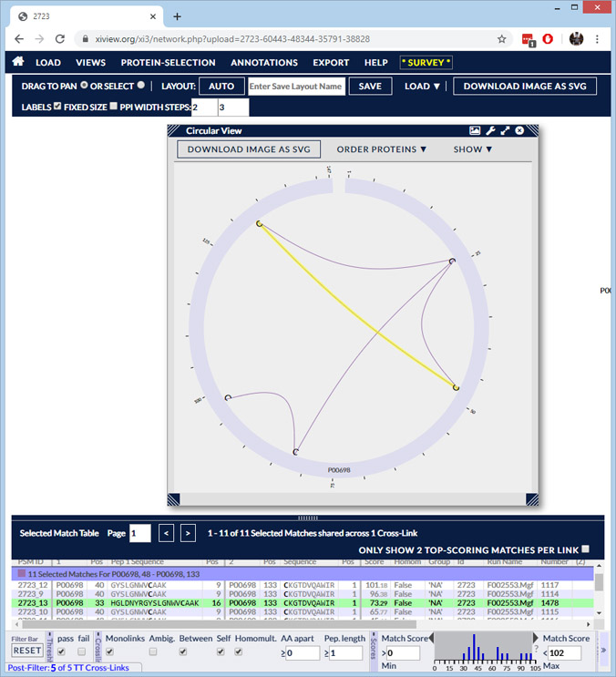Image resolution: width=616 pixels, height=677 pixels.
Task: Open the Order Proteins dropdown
Action: pos(381,149)
